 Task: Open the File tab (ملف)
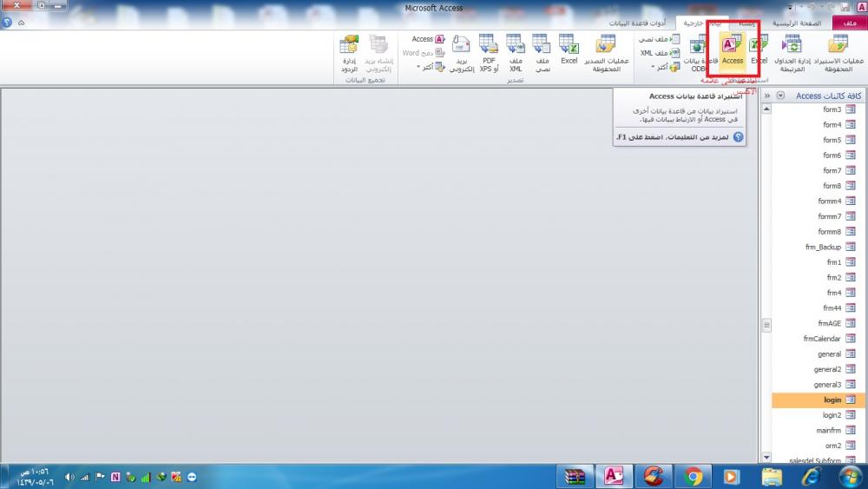tap(850, 23)
